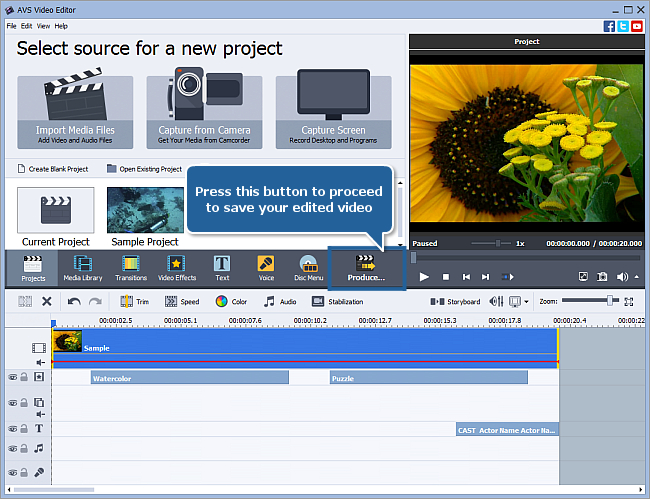
Task: Open the Twitter page icon
Action: pyautogui.click(x=623, y=27)
